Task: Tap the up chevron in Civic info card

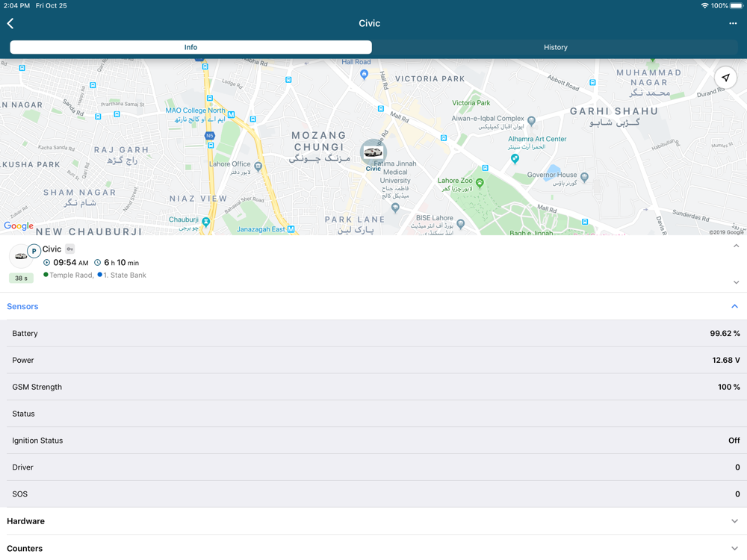Action: (x=736, y=246)
